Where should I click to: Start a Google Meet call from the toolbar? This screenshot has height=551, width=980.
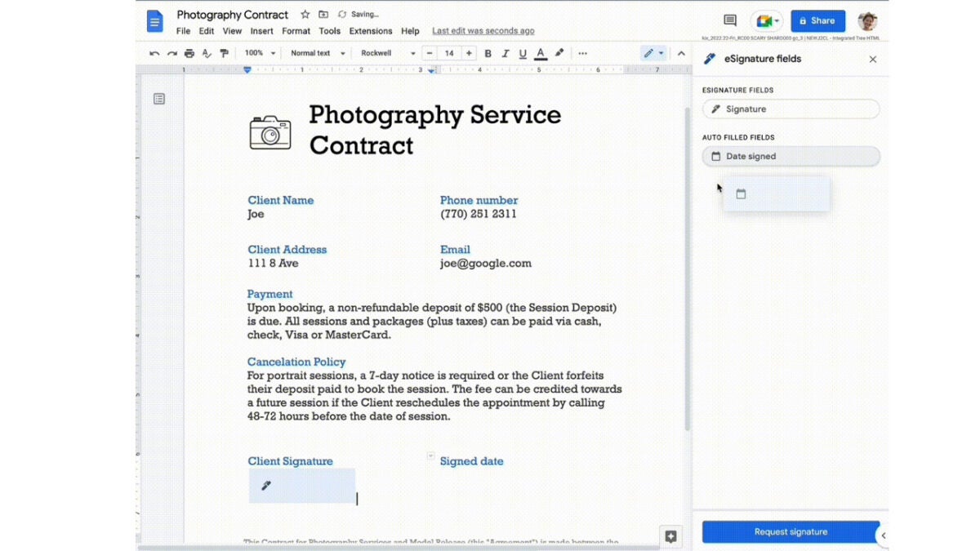pos(764,20)
